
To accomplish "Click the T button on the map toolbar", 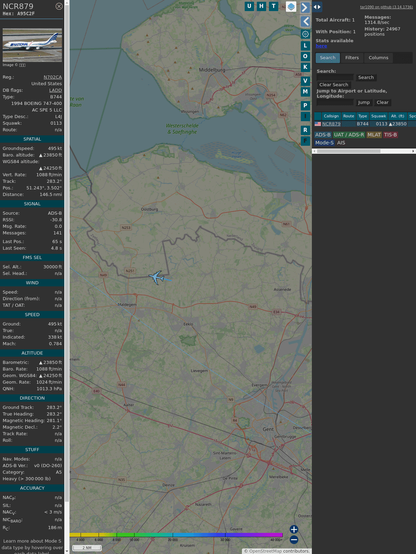I will [274, 6].
